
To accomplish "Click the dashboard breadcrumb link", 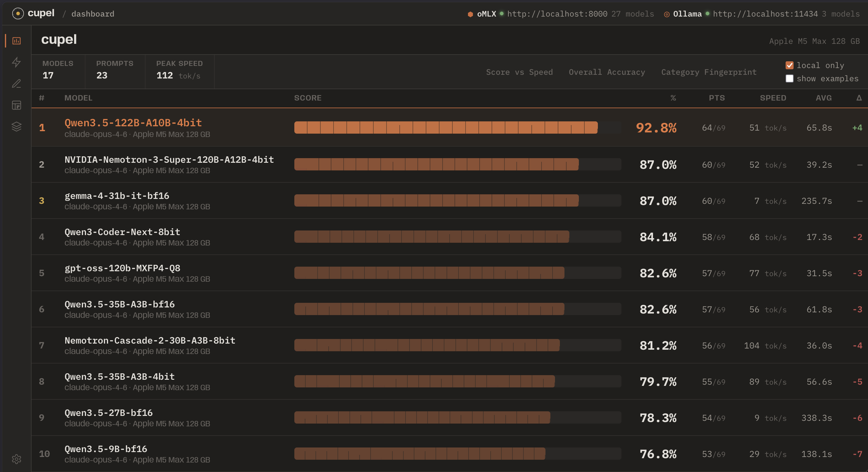I will click(x=93, y=14).
